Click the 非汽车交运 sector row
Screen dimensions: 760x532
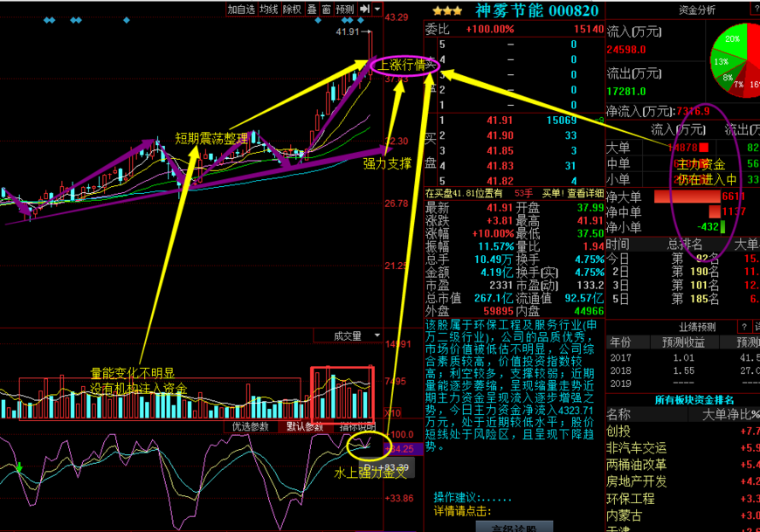(x=683, y=448)
